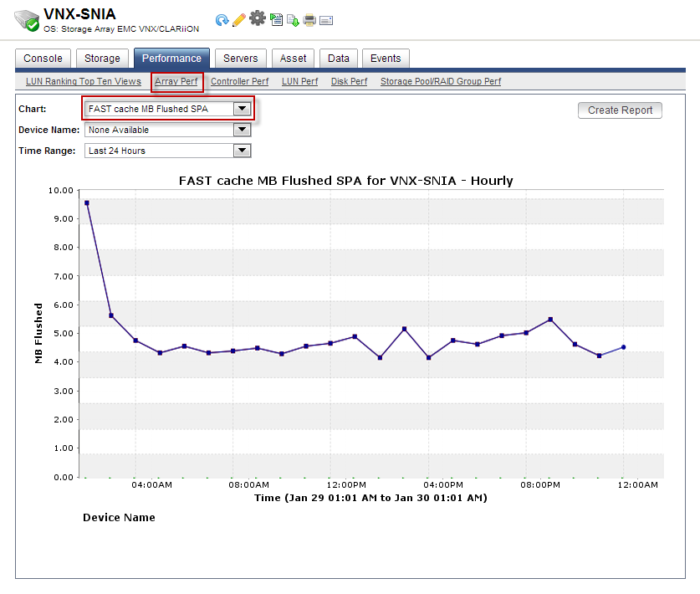Click the VNX-SNIA storage device status icon
700x594 pixels.
point(27,21)
